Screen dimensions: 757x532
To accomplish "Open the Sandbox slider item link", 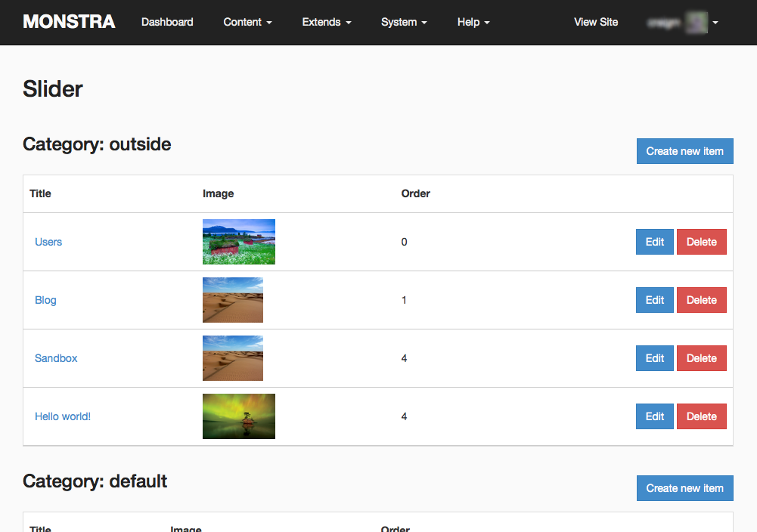I will [56, 358].
